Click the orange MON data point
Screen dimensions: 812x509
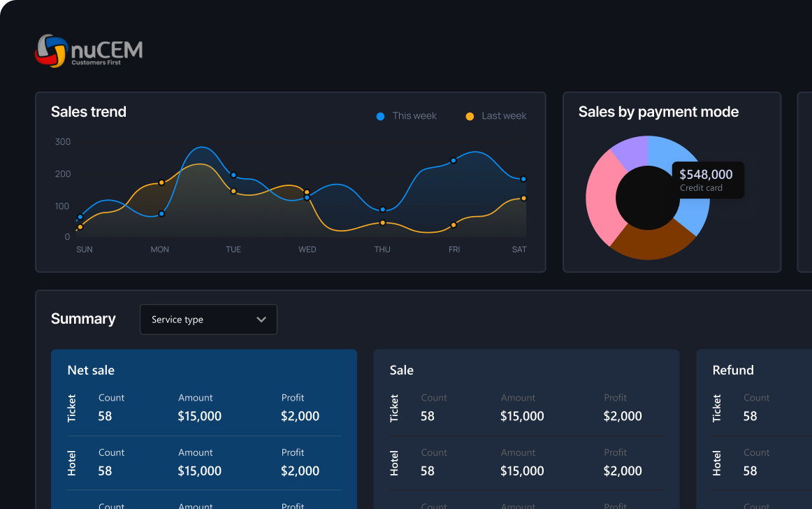click(161, 182)
